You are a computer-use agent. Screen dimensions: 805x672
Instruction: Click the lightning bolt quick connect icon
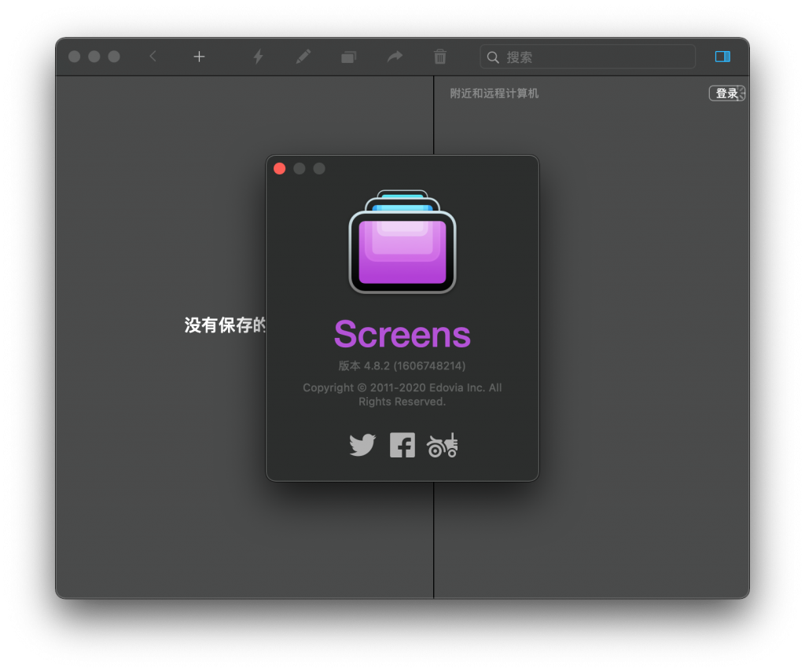258,57
